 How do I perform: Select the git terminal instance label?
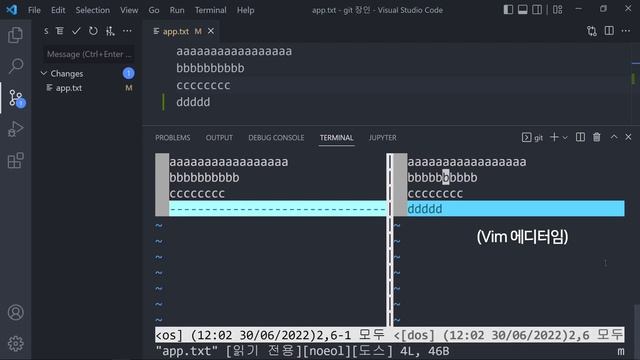[533, 138]
